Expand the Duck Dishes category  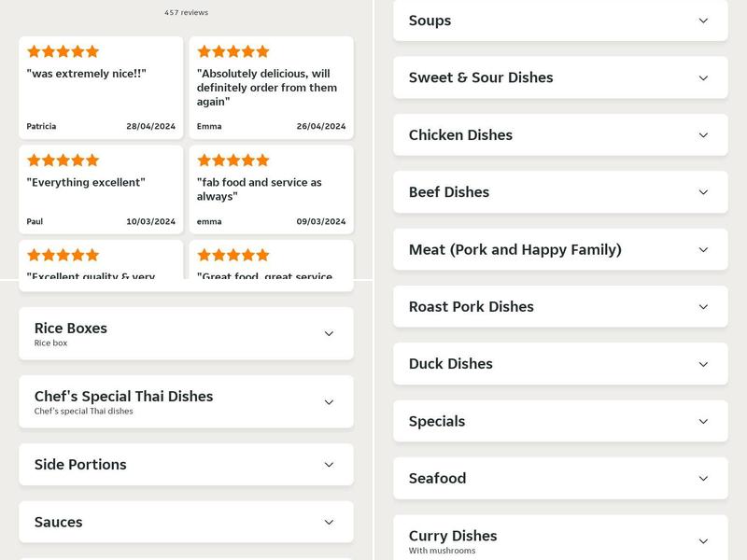(559, 364)
